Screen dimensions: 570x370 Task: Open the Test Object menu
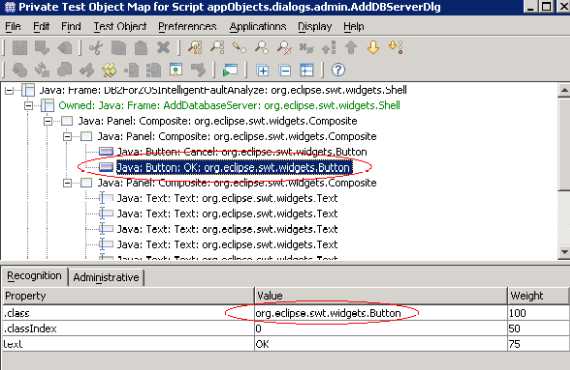pos(120,27)
